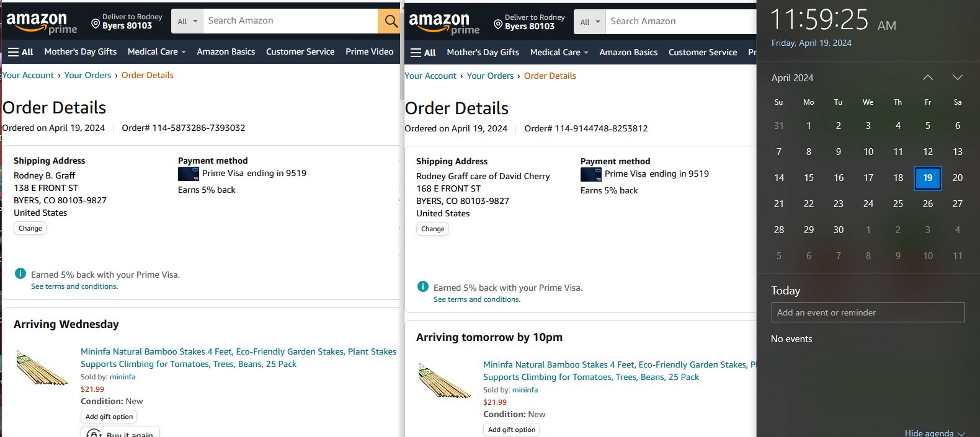Click the orange search magnifier icon
980x437 pixels.
click(390, 21)
